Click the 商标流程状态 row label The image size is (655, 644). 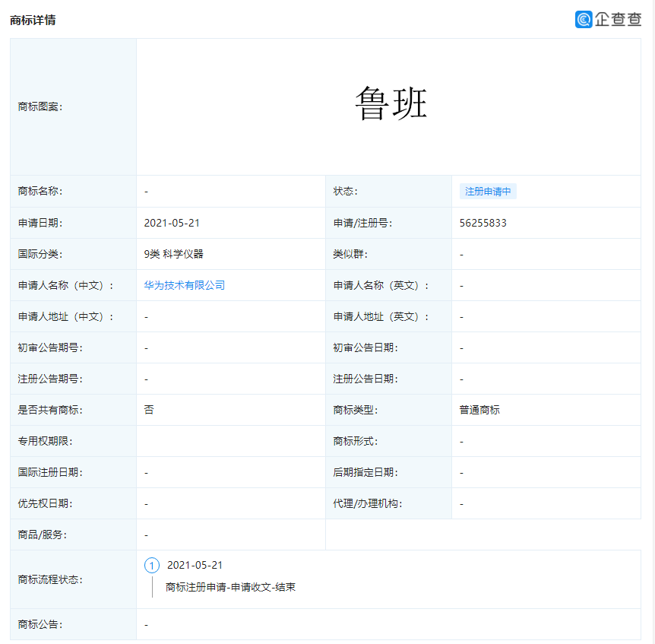point(50,579)
